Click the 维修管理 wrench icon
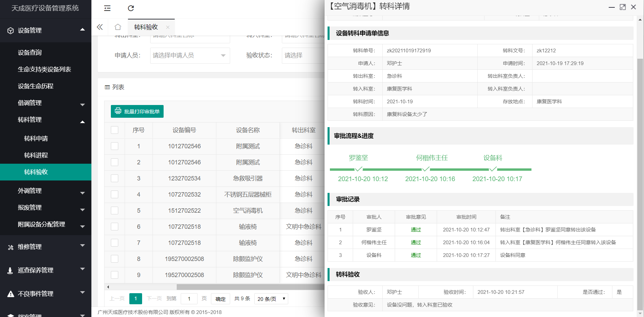644x317 pixels. 11,247
